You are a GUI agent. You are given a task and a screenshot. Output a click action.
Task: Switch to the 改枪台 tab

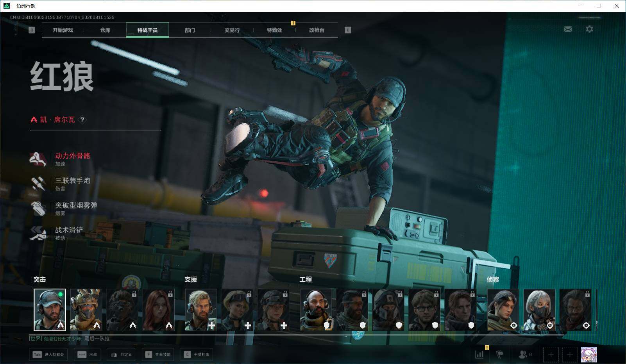coord(317,30)
